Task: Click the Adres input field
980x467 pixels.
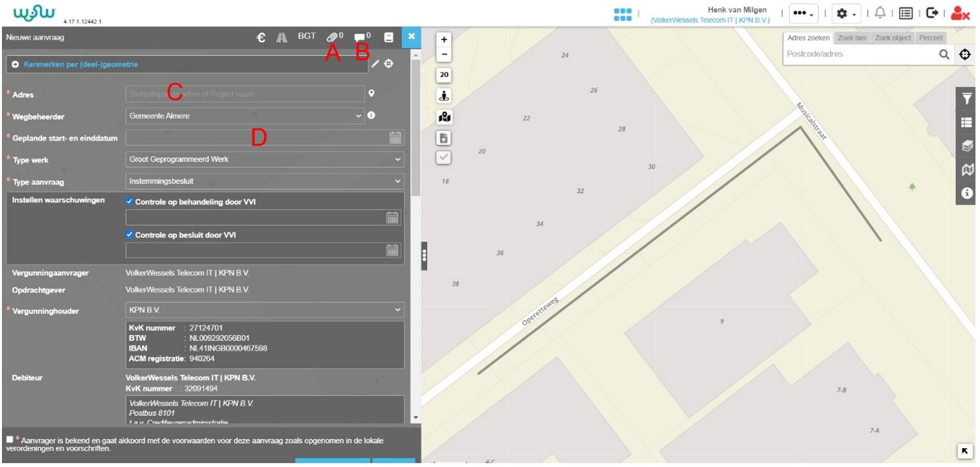Action: point(245,94)
